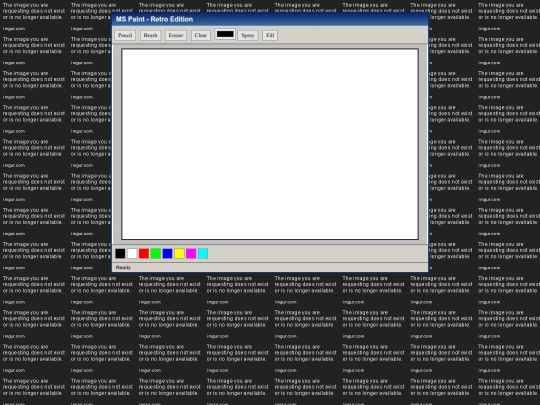The image size is (540, 405).
Task: Choose the red palette swatch
Action: [144, 253]
